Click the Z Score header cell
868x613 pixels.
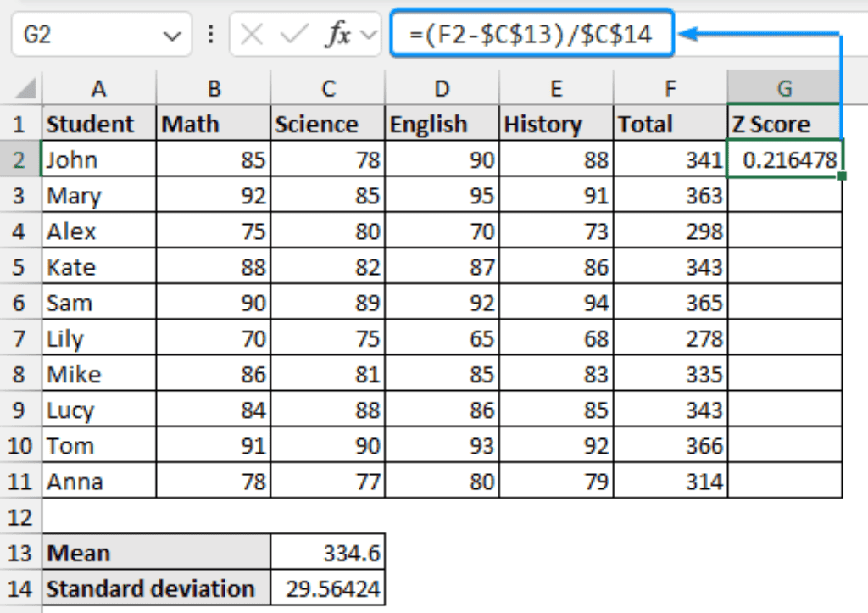[784, 123]
